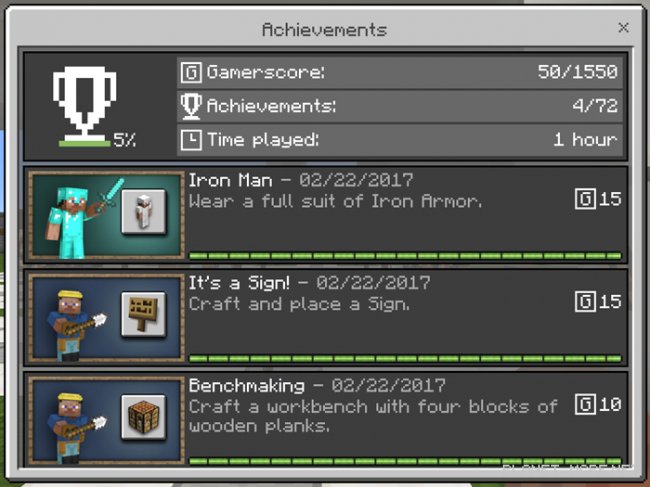
Task: Open the Benchmaking achievement artwork
Action: [107, 420]
